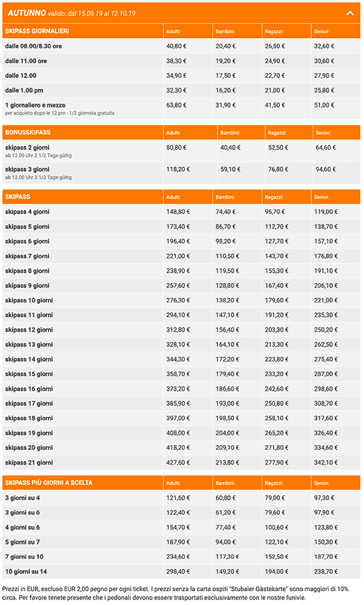Click the 'dalle 1.00 pm' row label
This screenshot has width=364, height=605.
pos(24,90)
